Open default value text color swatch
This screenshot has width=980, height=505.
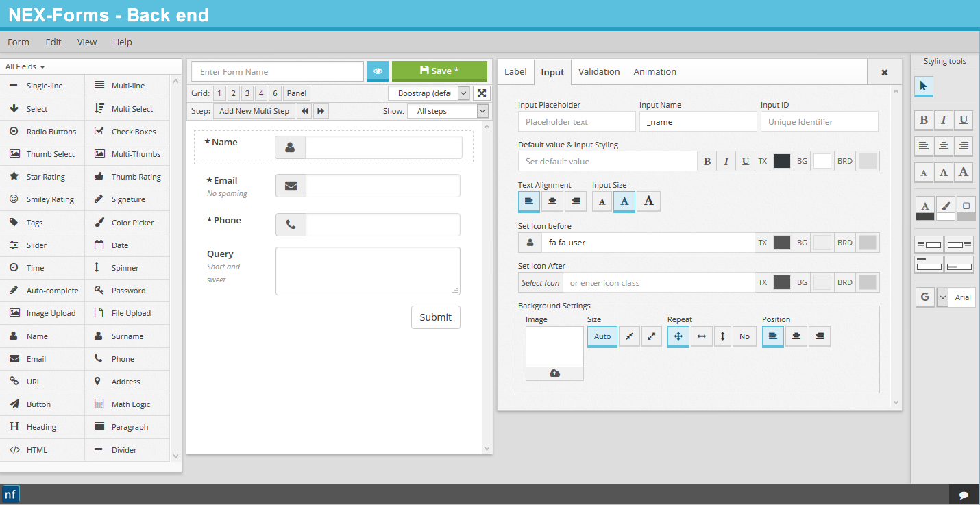(781, 161)
